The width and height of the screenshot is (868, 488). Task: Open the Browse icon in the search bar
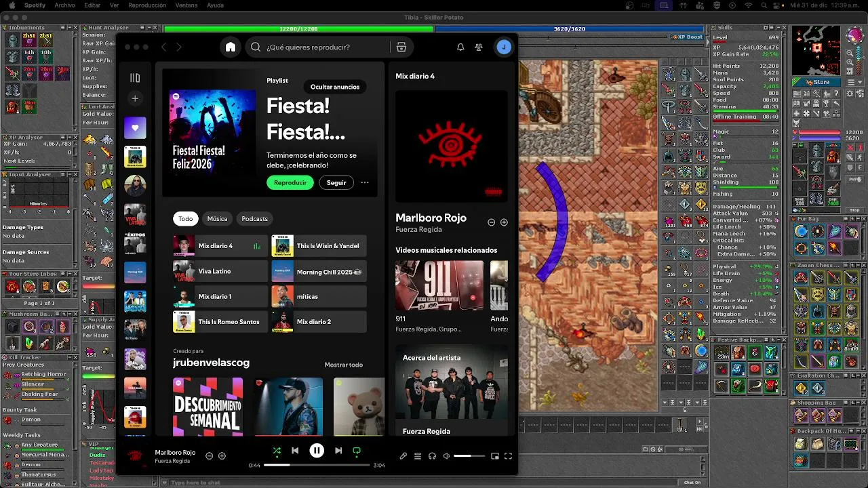click(401, 47)
